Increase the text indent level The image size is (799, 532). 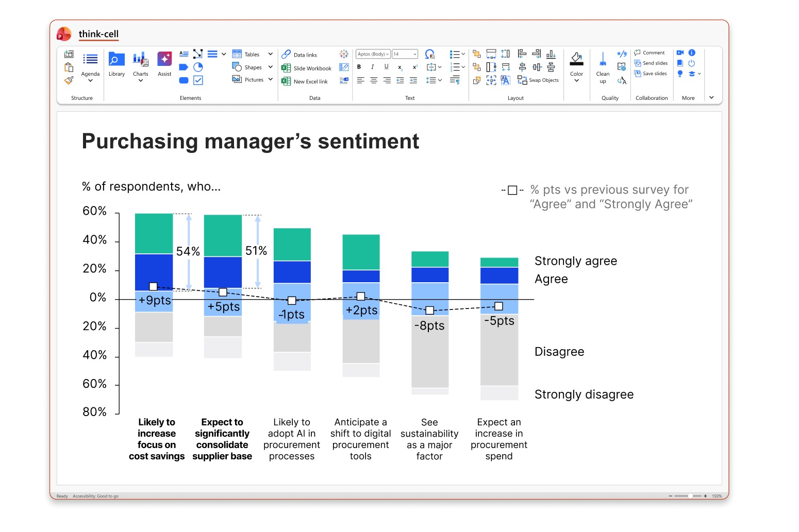pyautogui.click(x=413, y=80)
